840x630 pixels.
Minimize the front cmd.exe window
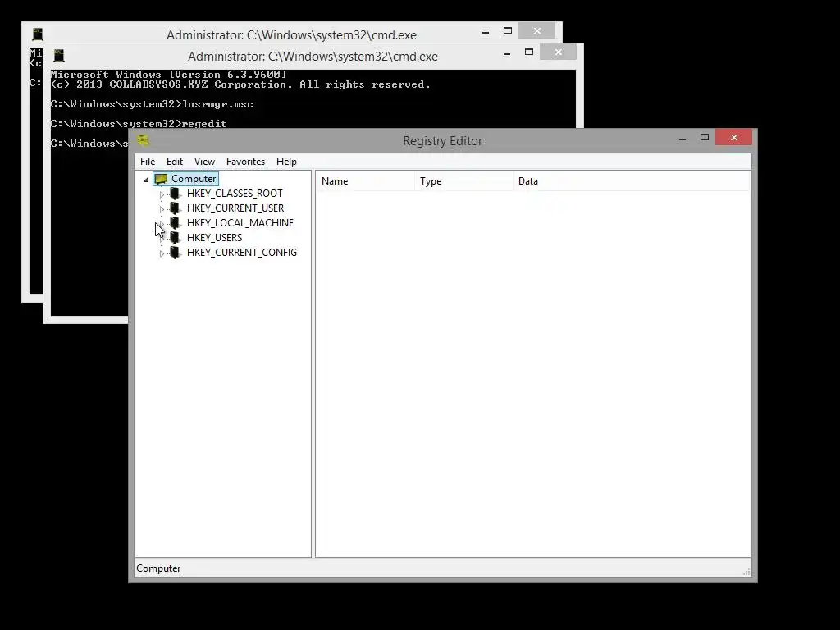coord(507,53)
